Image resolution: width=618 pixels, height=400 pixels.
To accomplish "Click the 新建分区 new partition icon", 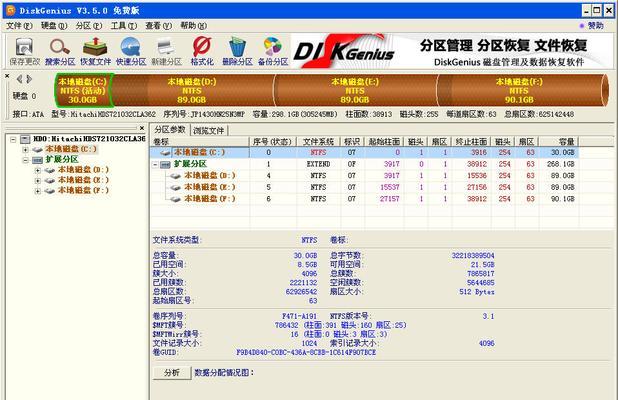I will coord(166,51).
